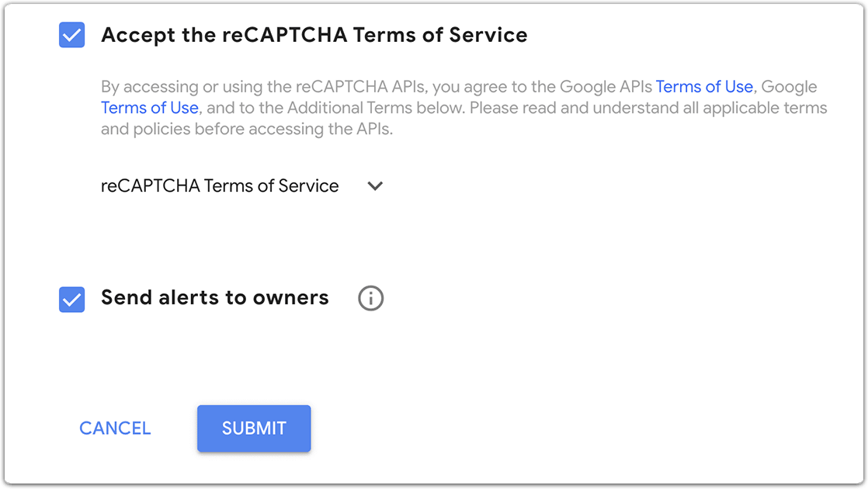Click the white checkmark in the Terms checkbox
The height and width of the screenshot is (489, 868).
pos(72,36)
